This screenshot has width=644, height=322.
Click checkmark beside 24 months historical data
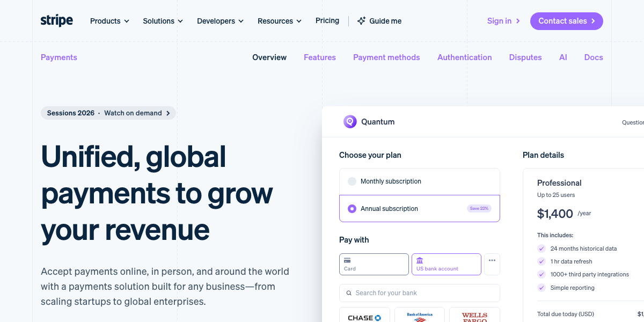click(x=541, y=248)
